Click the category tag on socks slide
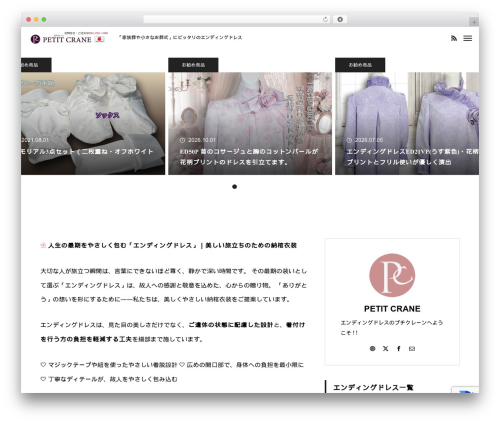 click(36, 65)
